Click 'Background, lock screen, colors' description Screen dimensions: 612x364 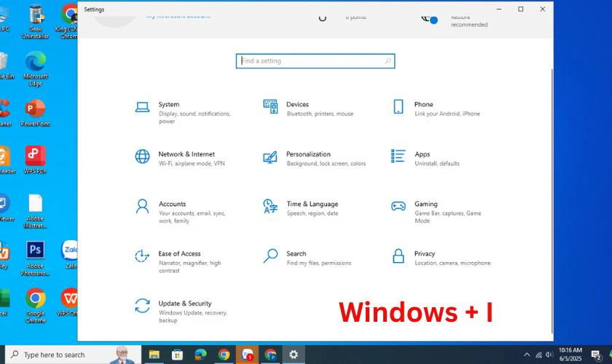pyautogui.click(x=326, y=164)
